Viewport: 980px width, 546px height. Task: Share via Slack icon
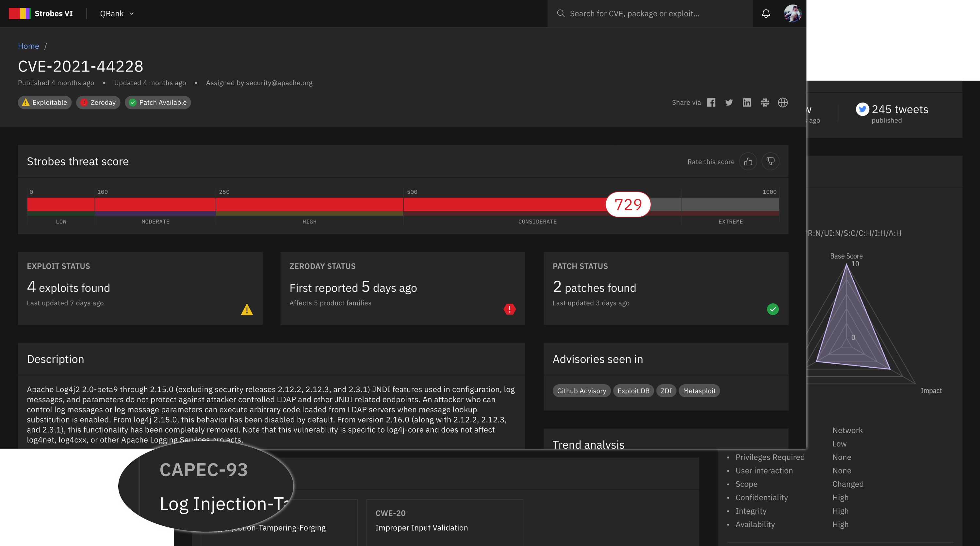(765, 102)
